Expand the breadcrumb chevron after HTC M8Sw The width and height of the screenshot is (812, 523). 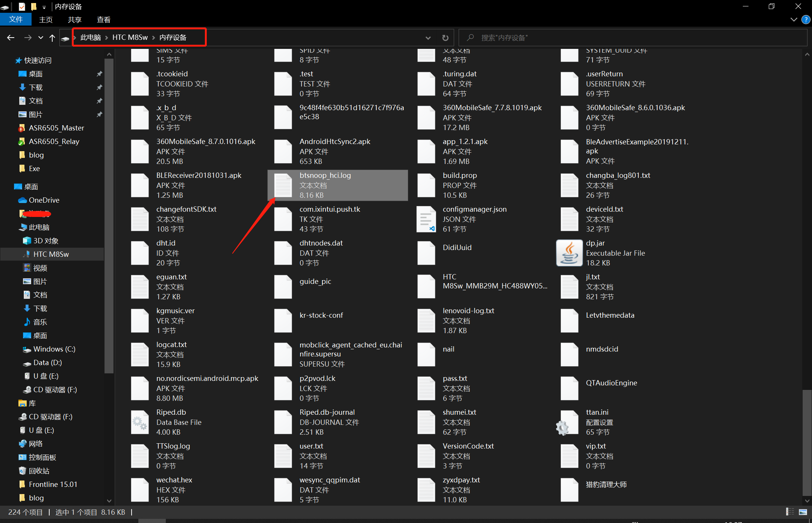click(x=153, y=37)
